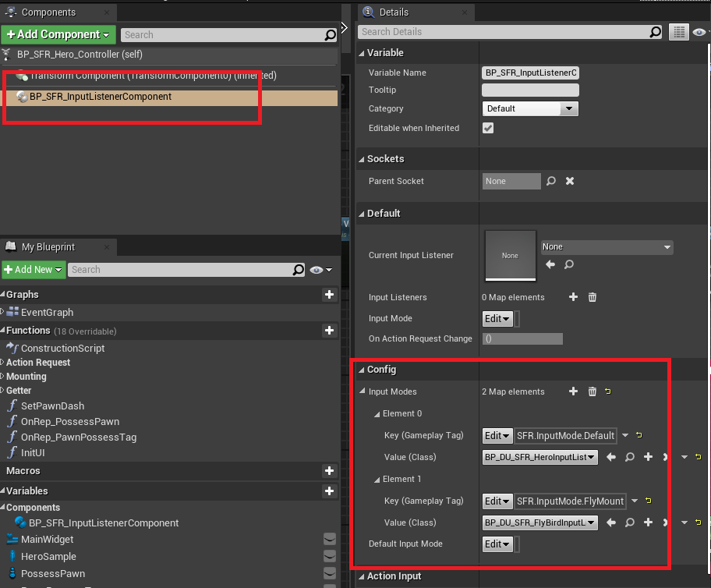
Task: Expand the Action Request function category
Action: pos(38,363)
